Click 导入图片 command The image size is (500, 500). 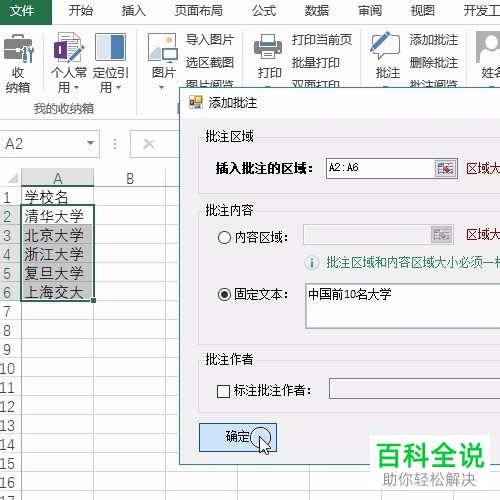210,40
